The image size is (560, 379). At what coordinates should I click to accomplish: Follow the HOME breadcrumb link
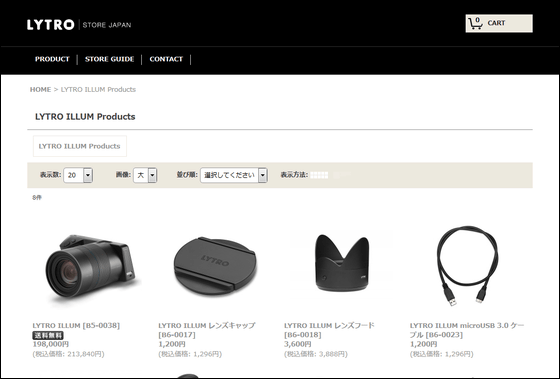coord(40,89)
